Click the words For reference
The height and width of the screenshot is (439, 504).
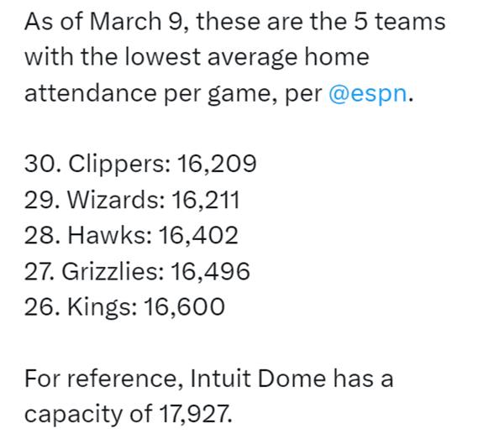coord(102,379)
